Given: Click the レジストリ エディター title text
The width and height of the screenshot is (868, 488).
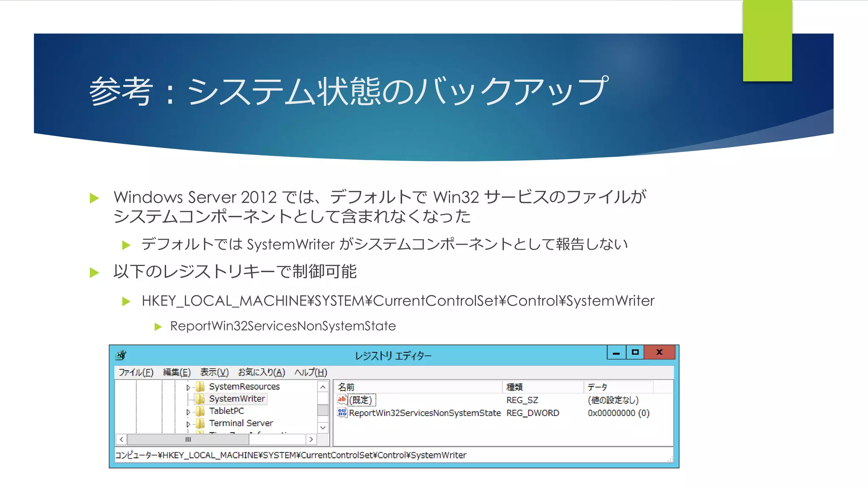Looking at the screenshot, I should (x=393, y=356).
